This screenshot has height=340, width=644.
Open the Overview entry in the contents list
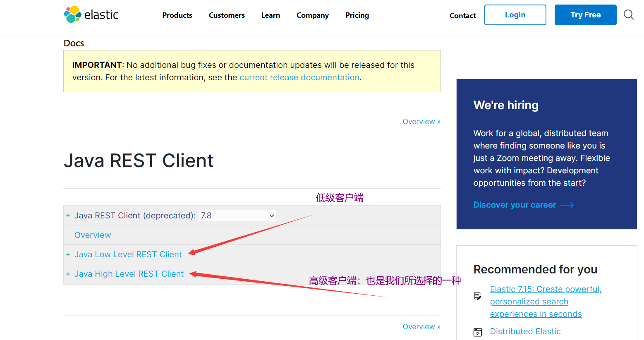click(x=93, y=235)
